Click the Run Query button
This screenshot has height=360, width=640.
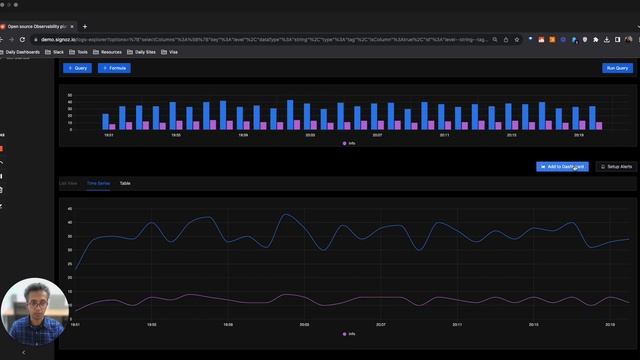618,68
